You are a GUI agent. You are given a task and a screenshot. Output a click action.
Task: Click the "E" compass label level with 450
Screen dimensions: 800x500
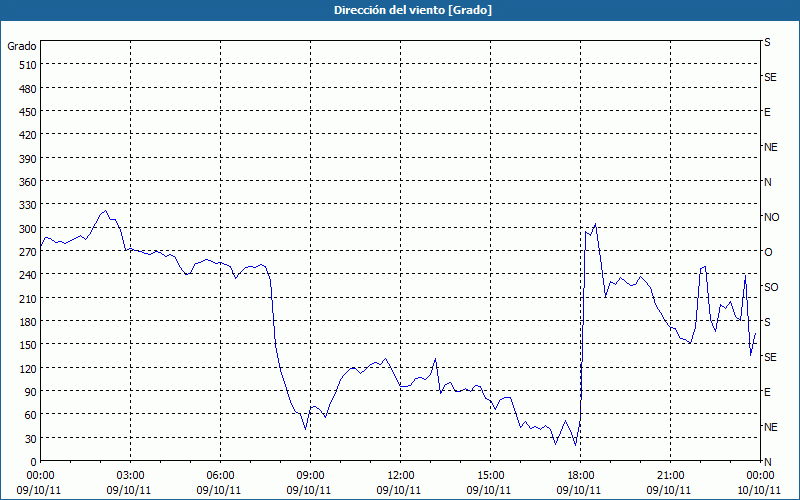(767, 112)
